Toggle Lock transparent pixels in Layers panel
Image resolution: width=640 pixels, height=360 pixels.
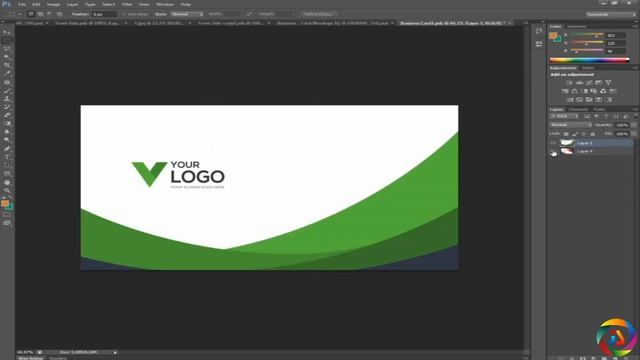click(566, 134)
